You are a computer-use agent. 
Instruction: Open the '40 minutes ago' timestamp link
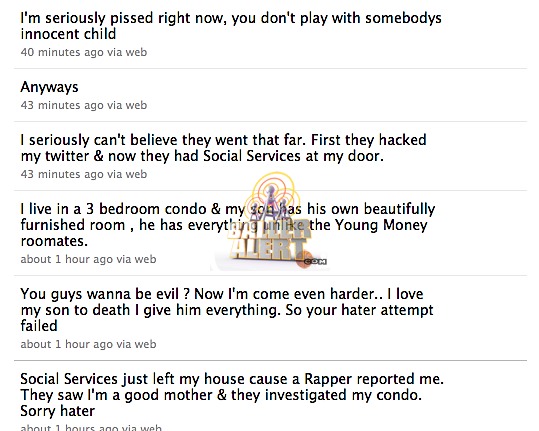pyautogui.click(x=62, y=52)
